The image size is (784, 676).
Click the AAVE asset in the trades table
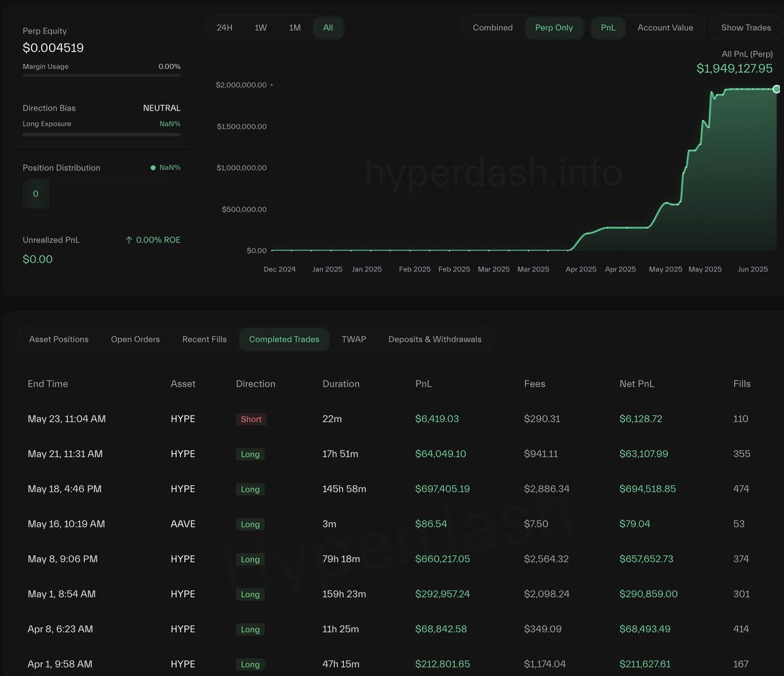point(182,523)
